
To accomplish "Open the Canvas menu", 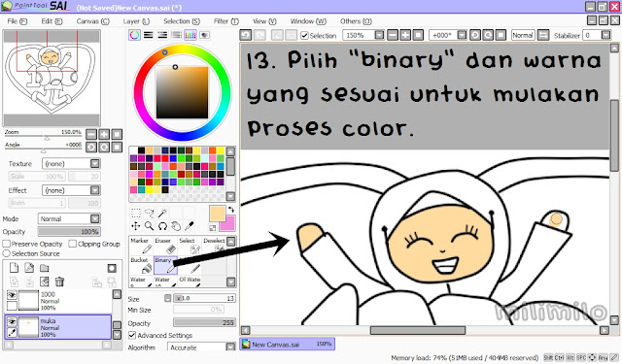I will click(x=93, y=21).
